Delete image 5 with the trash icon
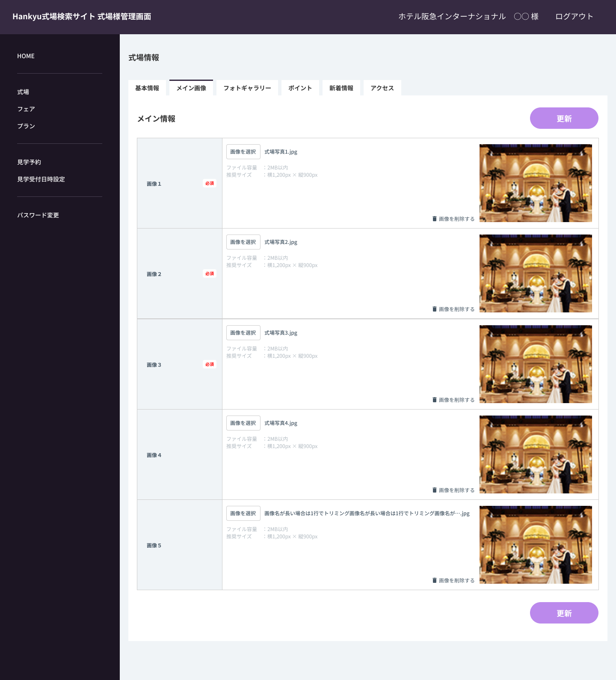Viewport: 616px width, 680px height. (x=435, y=580)
